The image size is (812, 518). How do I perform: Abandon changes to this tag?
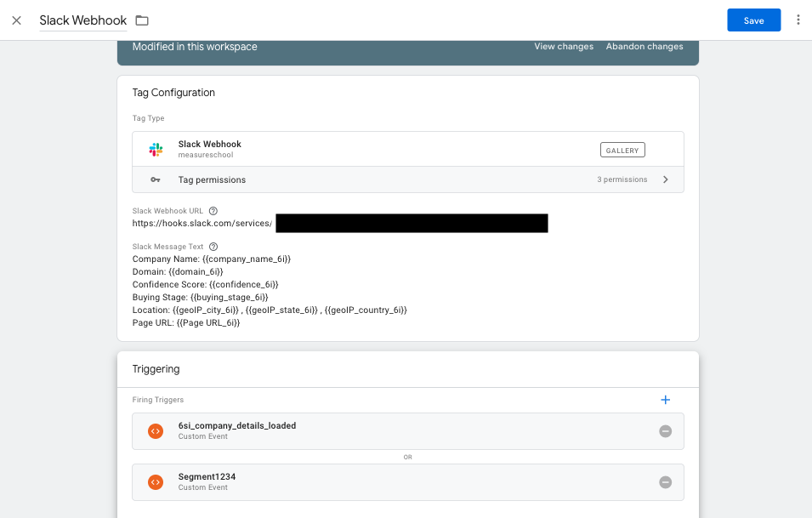tap(644, 46)
